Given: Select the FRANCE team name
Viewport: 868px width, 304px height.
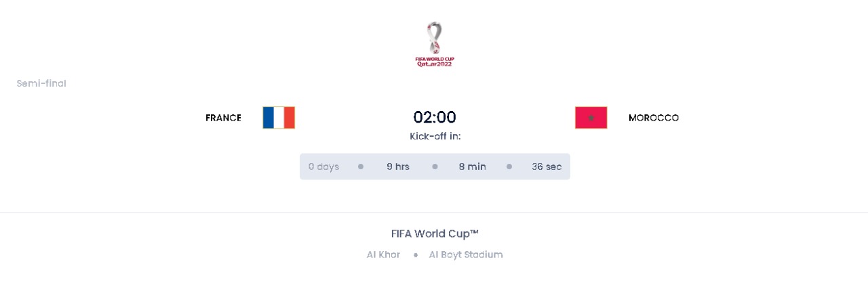Looking at the screenshot, I should (x=223, y=118).
